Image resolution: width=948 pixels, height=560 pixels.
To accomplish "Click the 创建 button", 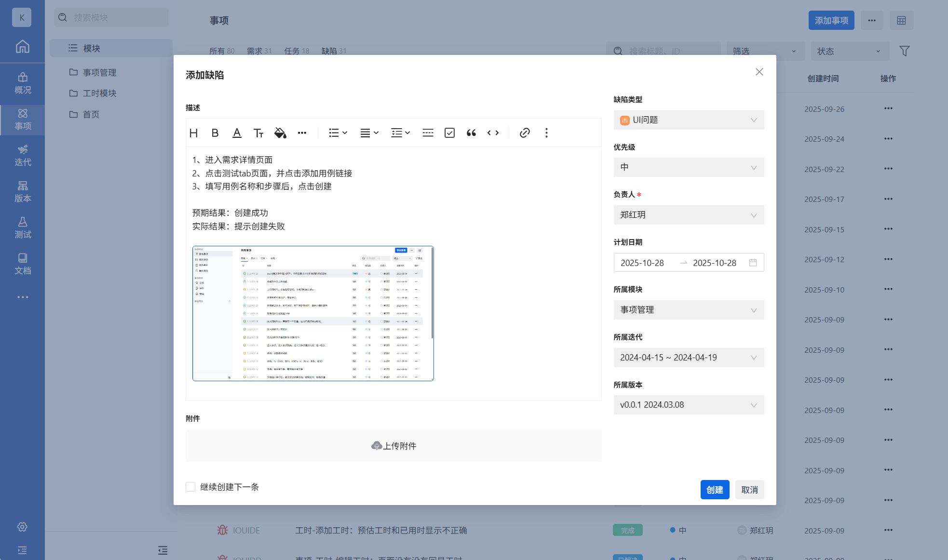I will point(715,490).
